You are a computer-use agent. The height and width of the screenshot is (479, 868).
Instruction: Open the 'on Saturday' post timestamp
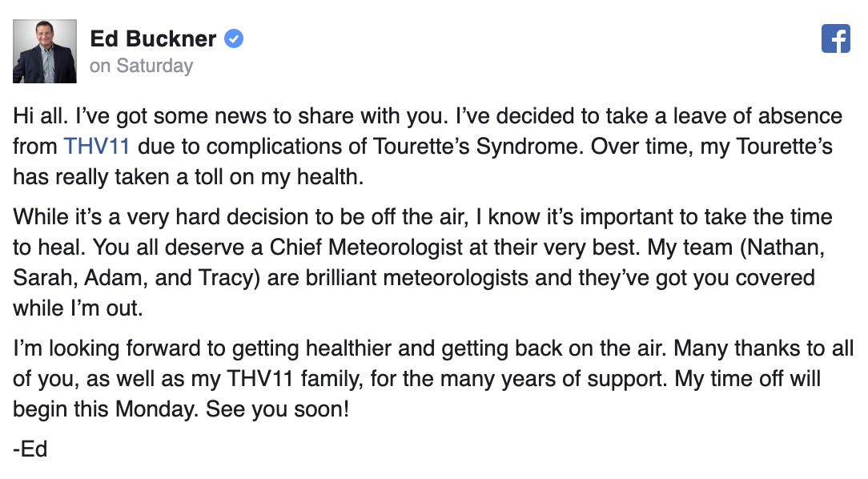141,66
